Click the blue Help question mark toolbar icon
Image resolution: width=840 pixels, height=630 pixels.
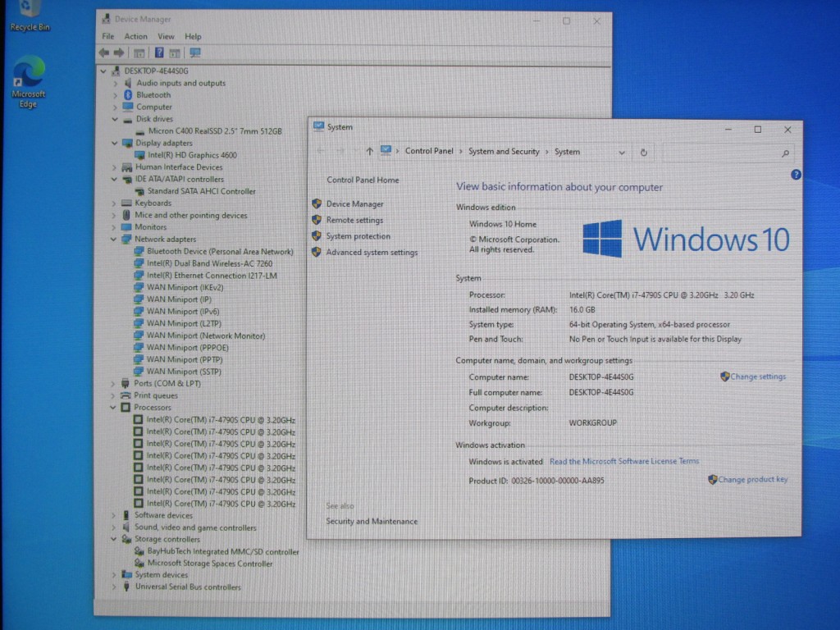[158, 52]
